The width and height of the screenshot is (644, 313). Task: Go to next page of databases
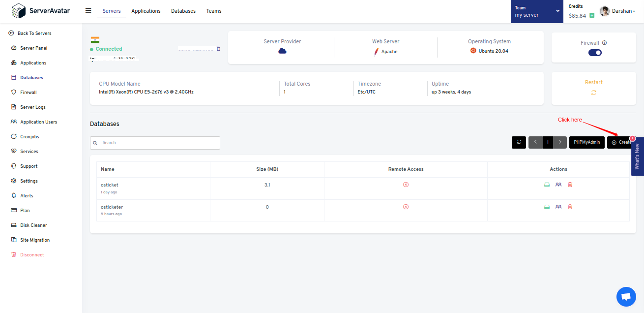pos(560,142)
